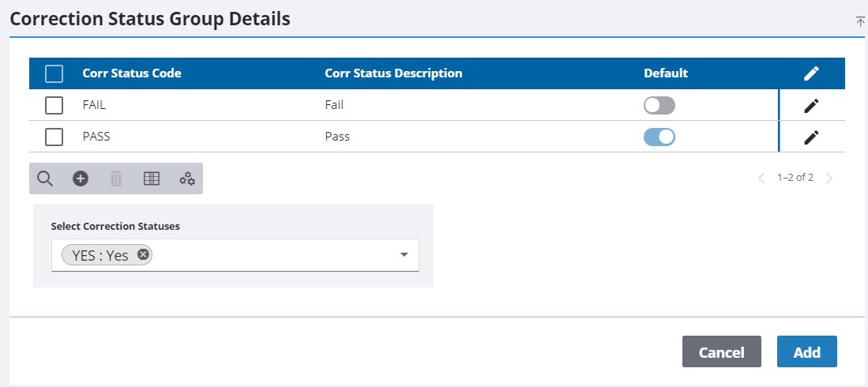The width and height of the screenshot is (868, 387).
Task: Expand the Select Correction Statuses dropdown arrow
Action: 404,255
